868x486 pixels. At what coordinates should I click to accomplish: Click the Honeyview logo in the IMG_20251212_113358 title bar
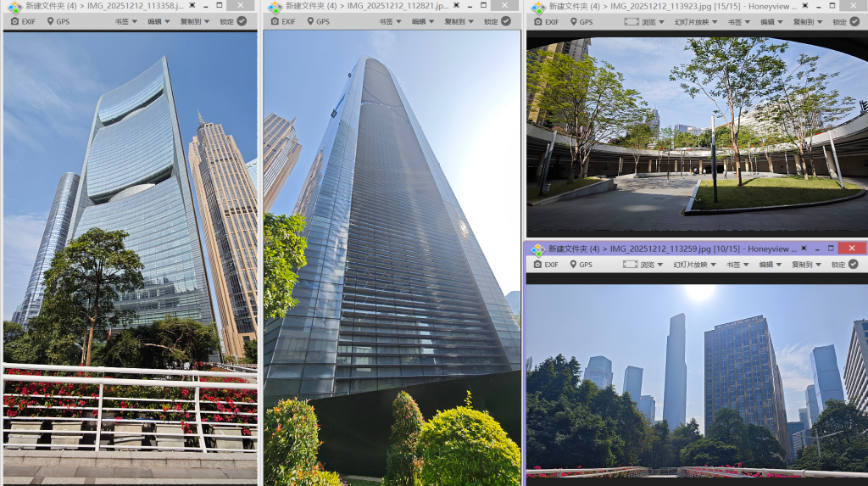14,7
